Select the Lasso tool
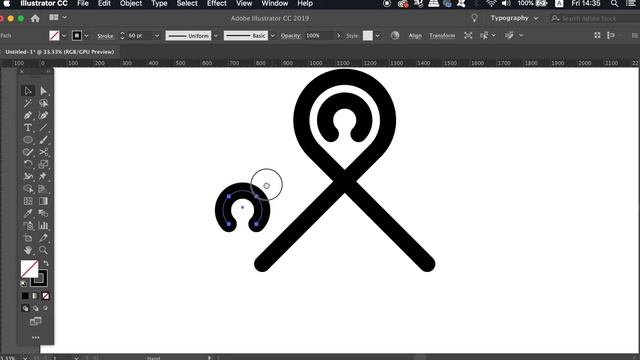 43,103
